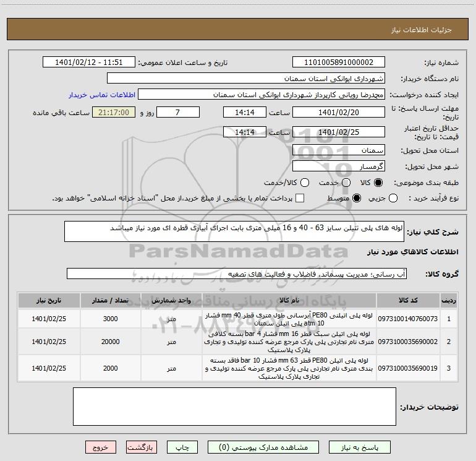
Task: Click مشاهده مدارک پیوستی (0) button
Action: [x=263, y=447]
